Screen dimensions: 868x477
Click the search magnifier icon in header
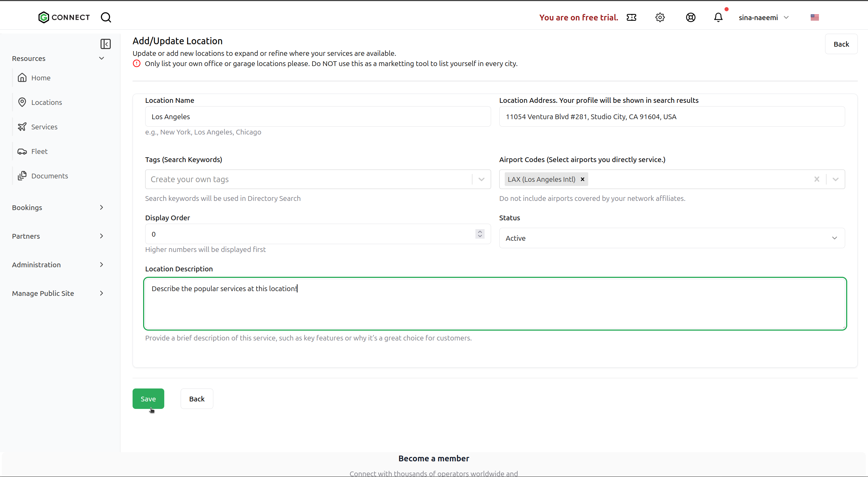pyautogui.click(x=106, y=17)
